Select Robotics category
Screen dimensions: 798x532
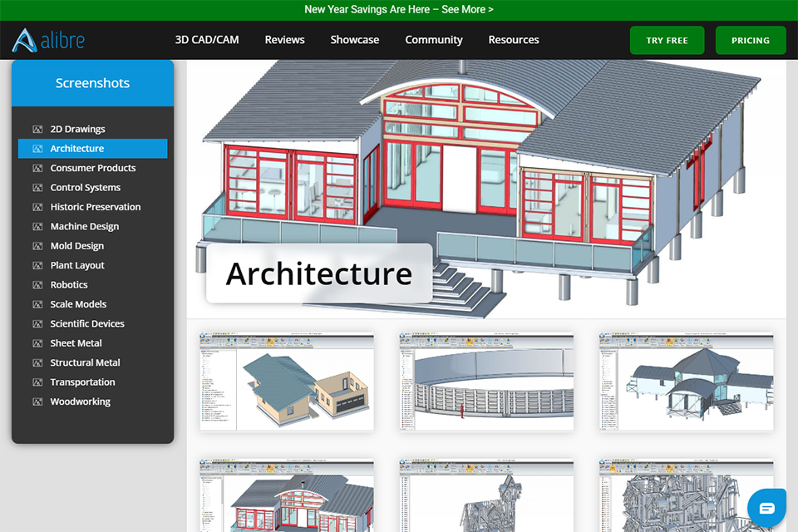[x=92, y=285]
